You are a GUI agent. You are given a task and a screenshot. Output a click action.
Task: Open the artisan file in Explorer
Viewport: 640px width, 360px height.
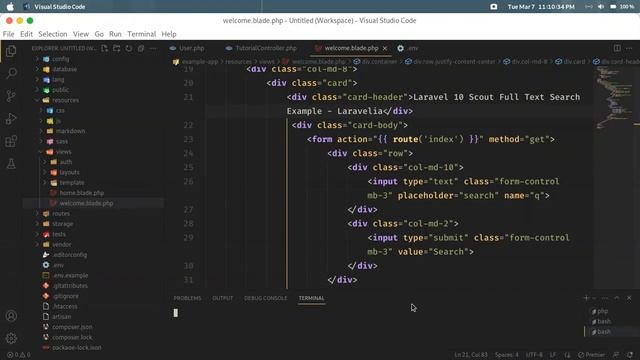pyautogui.click(x=62, y=317)
